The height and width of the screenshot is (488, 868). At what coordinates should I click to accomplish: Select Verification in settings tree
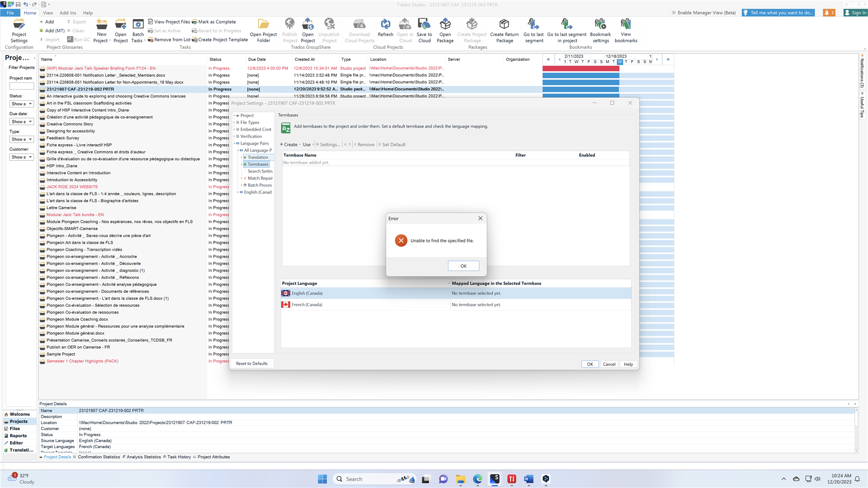pyautogui.click(x=251, y=136)
